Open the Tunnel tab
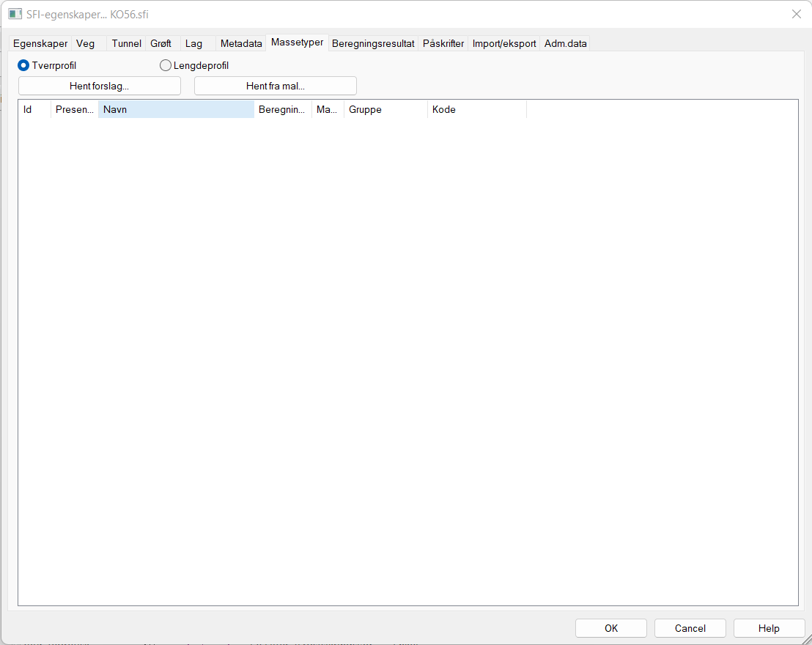Image resolution: width=812 pixels, height=645 pixels. coord(126,44)
